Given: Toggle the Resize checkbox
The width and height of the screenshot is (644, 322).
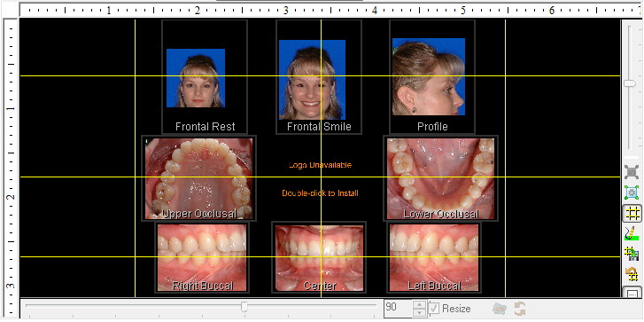Looking at the screenshot, I should (435, 309).
